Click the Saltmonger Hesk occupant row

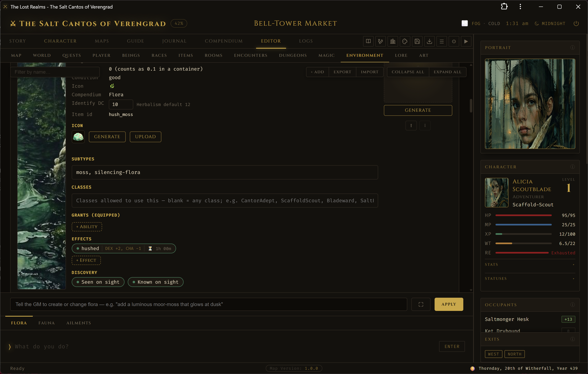(530, 319)
